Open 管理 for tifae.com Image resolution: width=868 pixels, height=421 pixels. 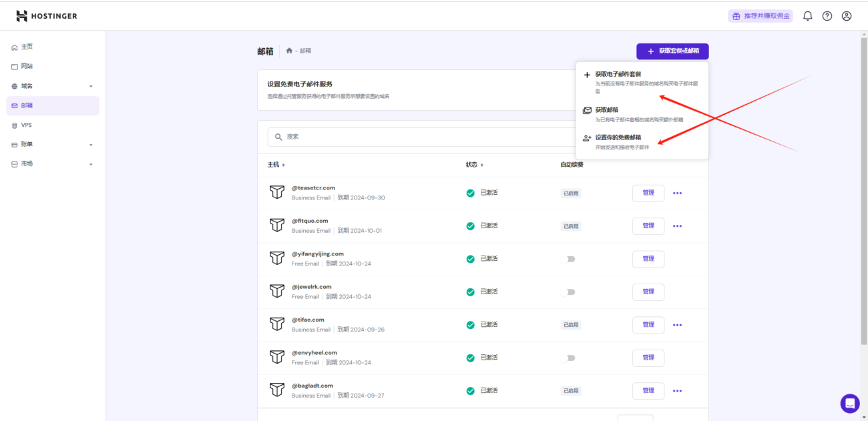tap(648, 324)
